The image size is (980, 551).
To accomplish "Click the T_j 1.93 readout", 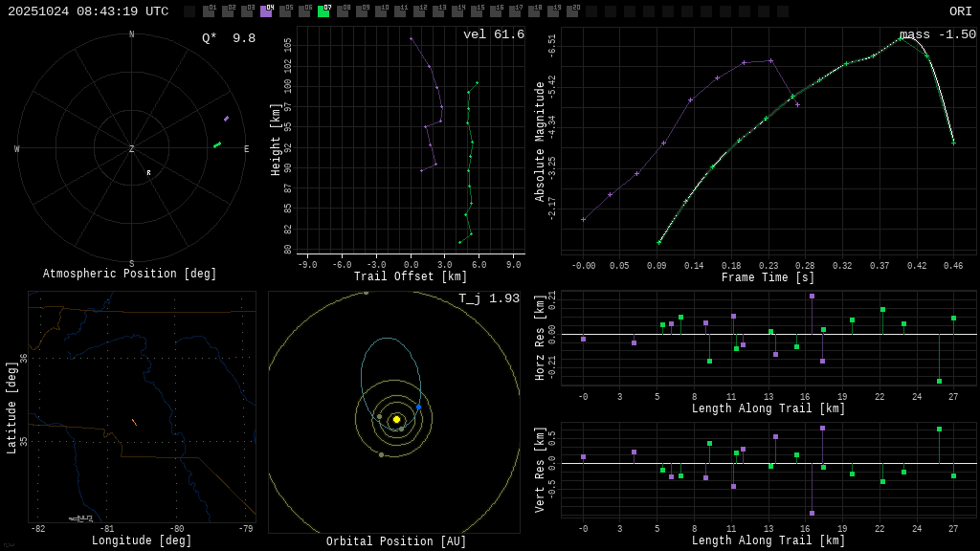I will click(x=488, y=299).
